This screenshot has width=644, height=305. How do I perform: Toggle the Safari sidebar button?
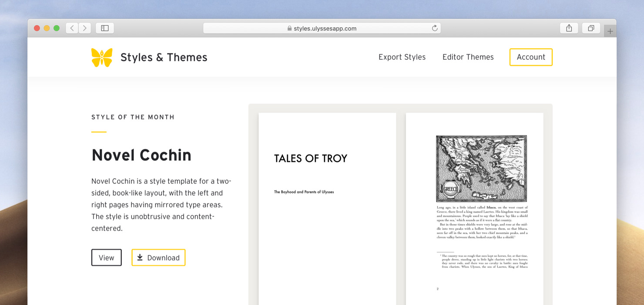point(105,28)
